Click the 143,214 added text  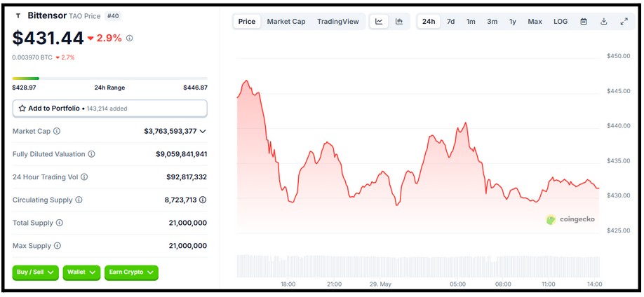pos(107,109)
